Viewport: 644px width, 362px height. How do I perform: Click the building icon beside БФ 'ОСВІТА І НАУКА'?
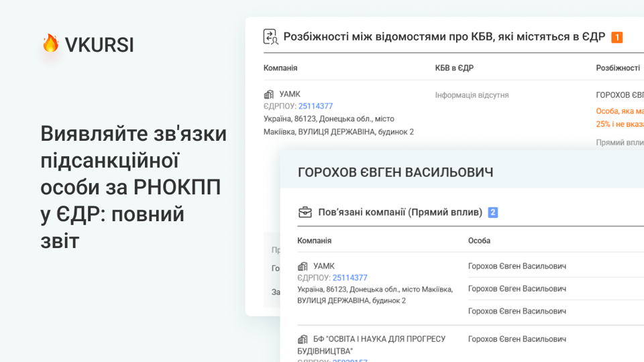[303, 339]
